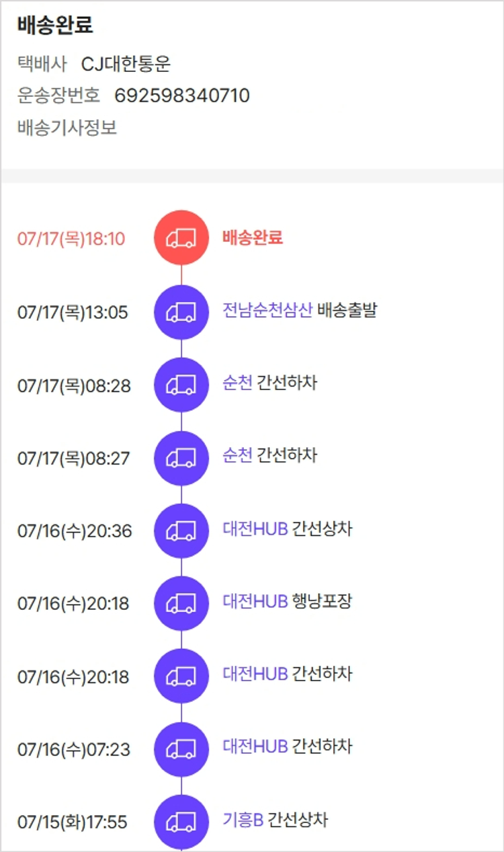Select truck icon in 07/17 08:27 row

pyautogui.click(x=181, y=458)
